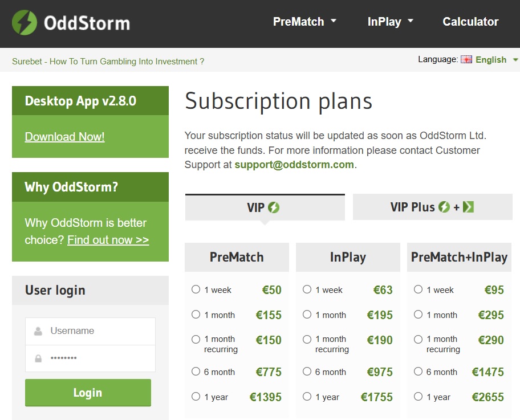Select the 6 month InPlay plan for €975

click(x=307, y=372)
